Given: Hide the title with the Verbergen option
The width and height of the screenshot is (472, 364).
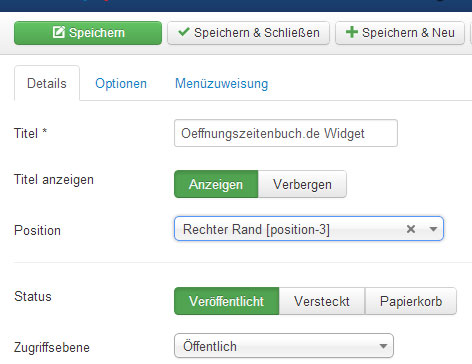Looking at the screenshot, I should tap(302, 184).
